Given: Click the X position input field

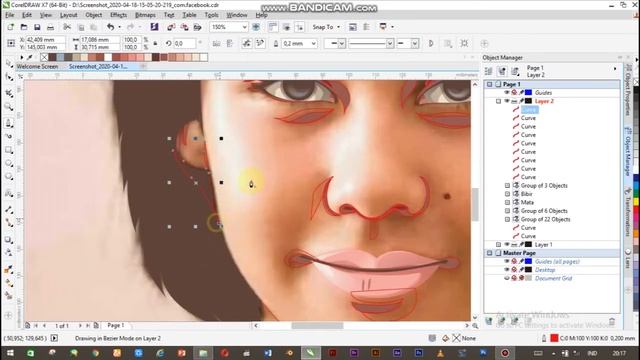Looking at the screenshot, I should point(45,40).
